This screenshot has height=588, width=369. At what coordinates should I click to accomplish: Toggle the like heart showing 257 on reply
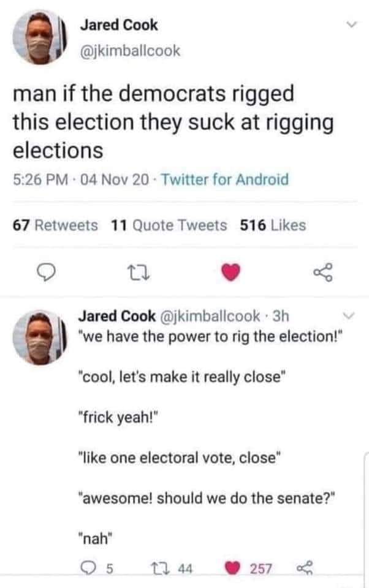(x=248, y=568)
